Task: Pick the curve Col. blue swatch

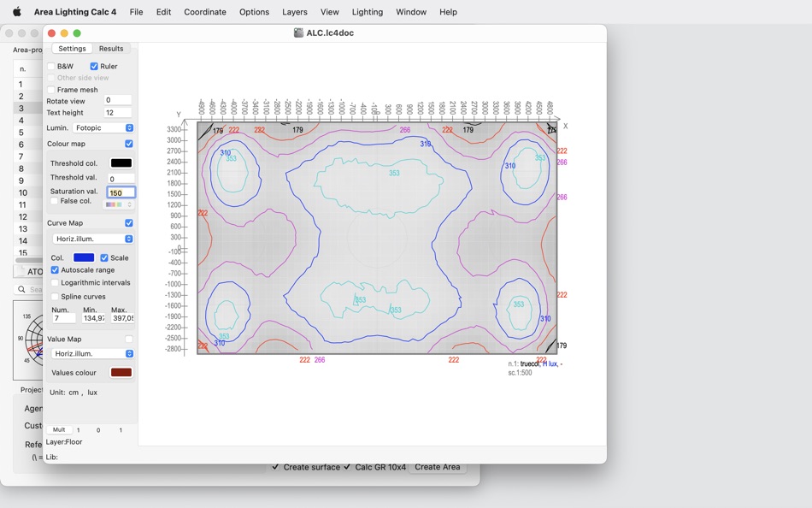Action: point(84,257)
